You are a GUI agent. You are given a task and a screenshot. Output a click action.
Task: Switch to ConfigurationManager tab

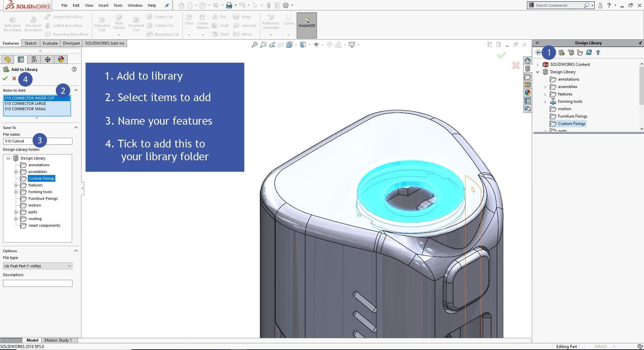pyautogui.click(x=34, y=59)
